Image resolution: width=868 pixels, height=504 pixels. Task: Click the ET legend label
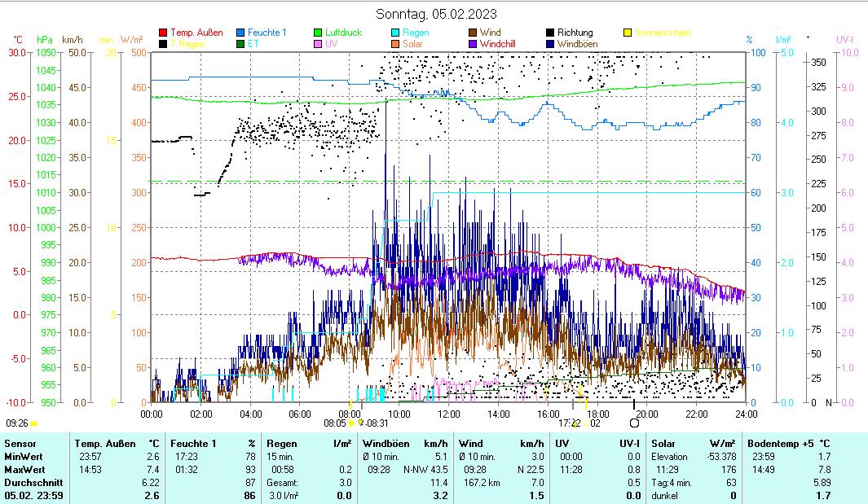[253, 44]
